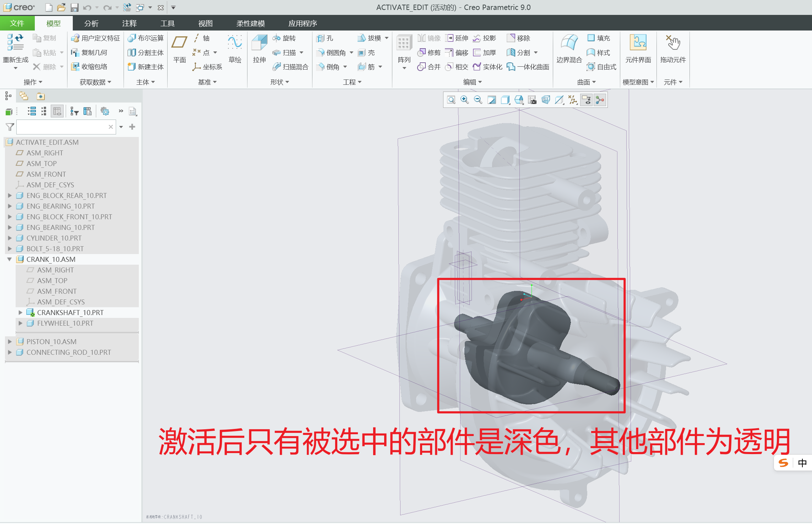Expand the CRANKSHAFT_10.PRT tree node

point(21,313)
